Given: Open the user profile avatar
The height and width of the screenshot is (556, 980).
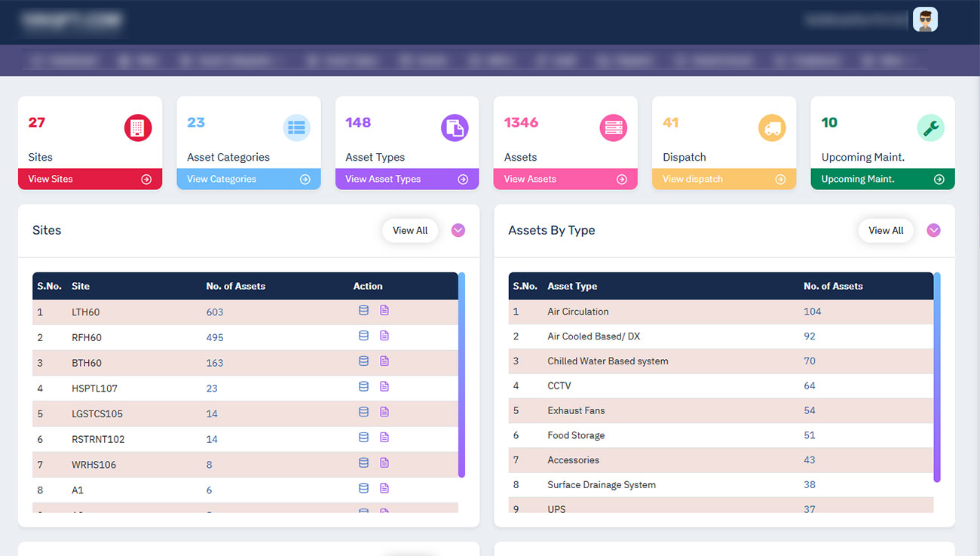Looking at the screenshot, I should tap(925, 20).
